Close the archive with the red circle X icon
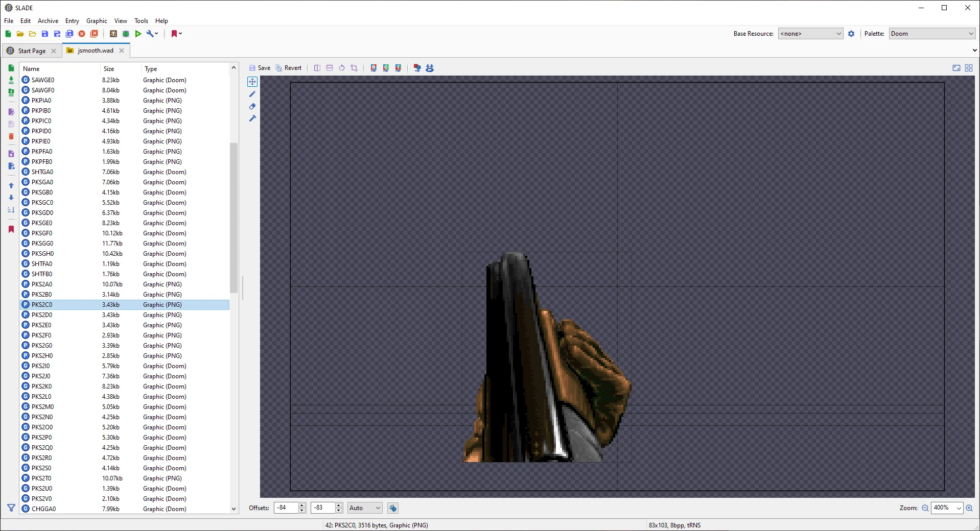The image size is (980, 531). 82,34
